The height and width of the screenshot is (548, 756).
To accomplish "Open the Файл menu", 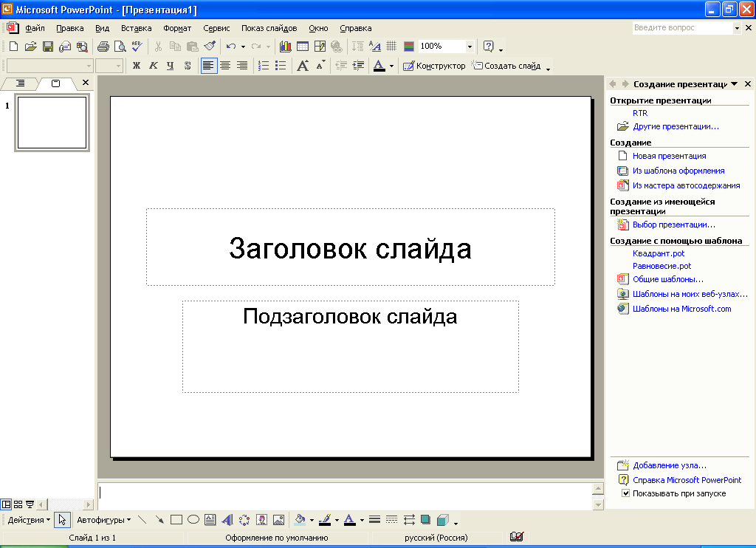I will click(35, 28).
